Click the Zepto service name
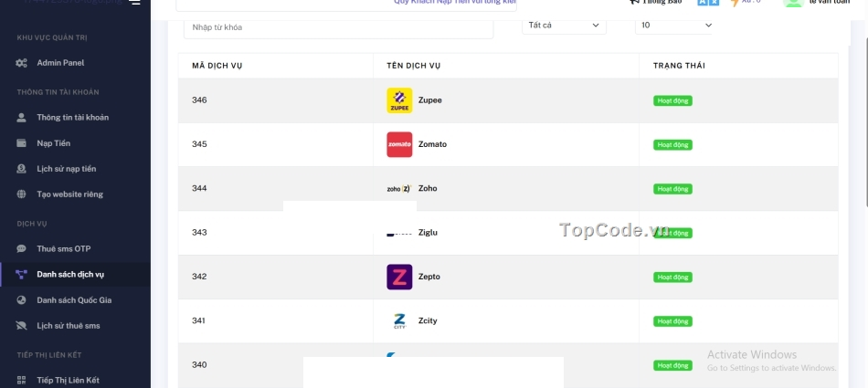This screenshot has height=388, width=868. (429, 277)
